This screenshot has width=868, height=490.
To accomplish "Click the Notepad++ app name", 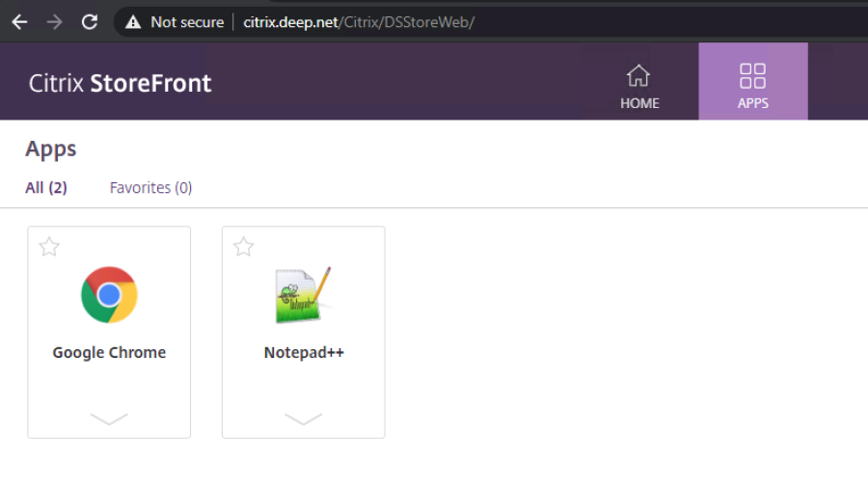I will (x=304, y=353).
